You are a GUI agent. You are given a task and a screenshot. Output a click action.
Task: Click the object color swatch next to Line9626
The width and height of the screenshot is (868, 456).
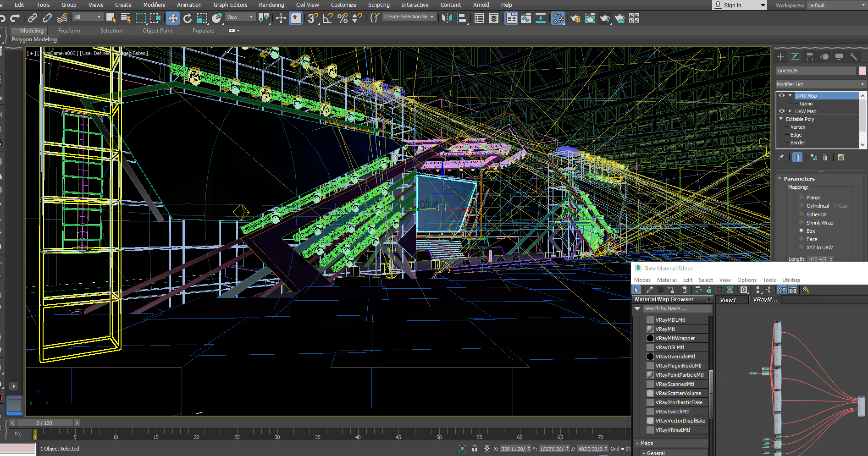(862, 70)
